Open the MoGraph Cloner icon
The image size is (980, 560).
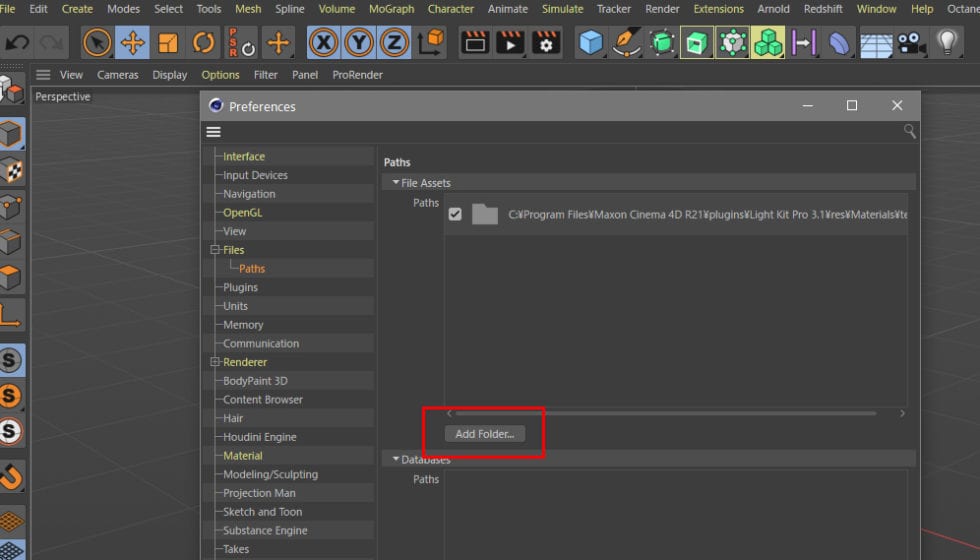click(732, 43)
